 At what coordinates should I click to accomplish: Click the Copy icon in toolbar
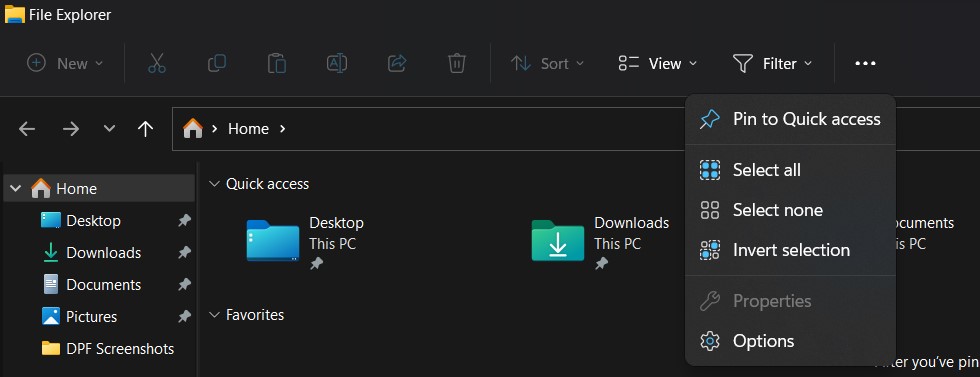pos(217,63)
